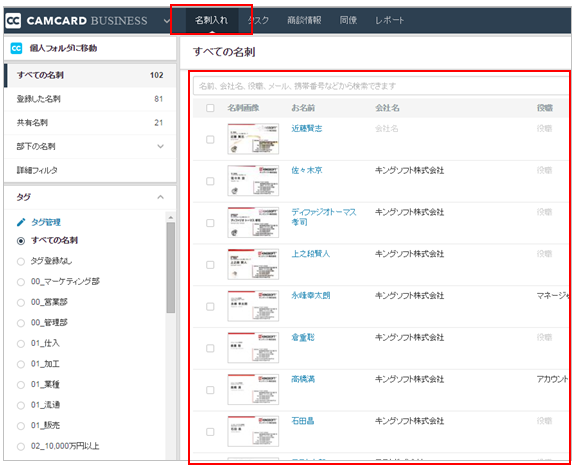Select the 00_営業部 tag radio button
The width and height of the screenshot is (575, 467).
point(21,303)
